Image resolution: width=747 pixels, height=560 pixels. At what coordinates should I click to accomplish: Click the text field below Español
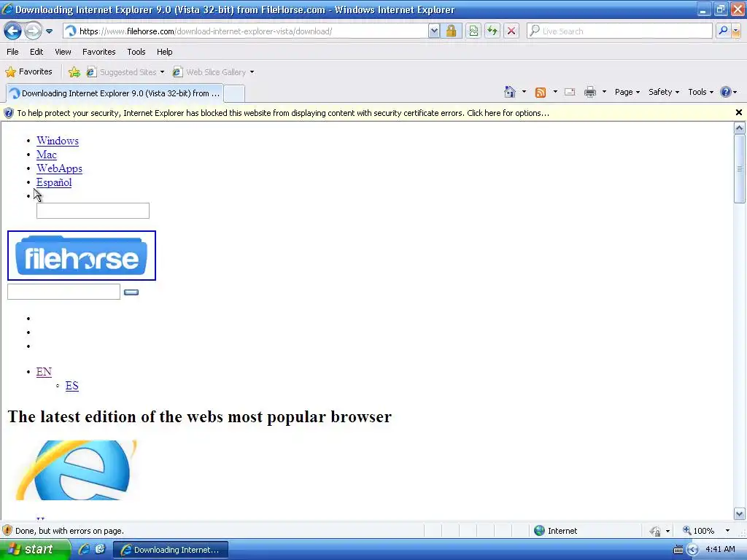(93, 211)
